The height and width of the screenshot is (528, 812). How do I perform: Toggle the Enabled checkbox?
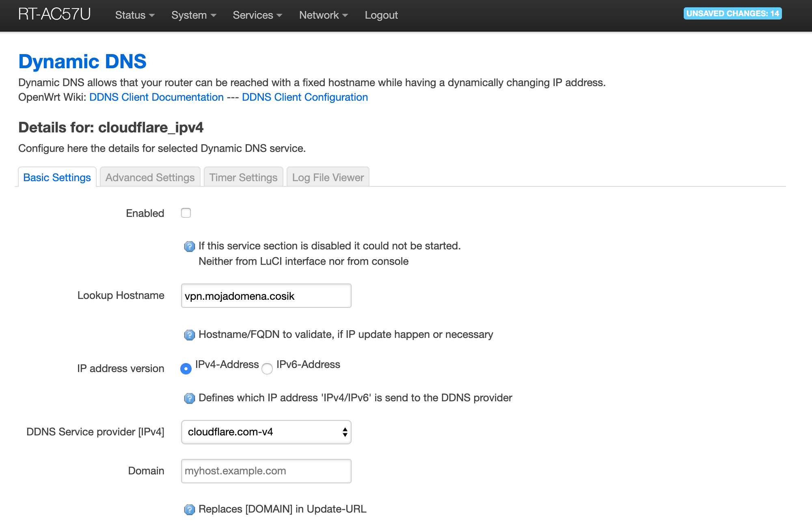[186, 213]
